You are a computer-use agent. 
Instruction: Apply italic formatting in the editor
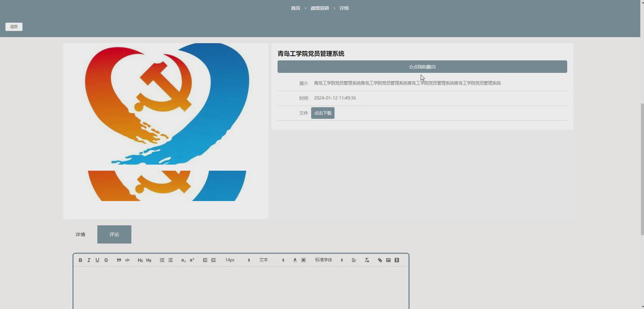88,260
